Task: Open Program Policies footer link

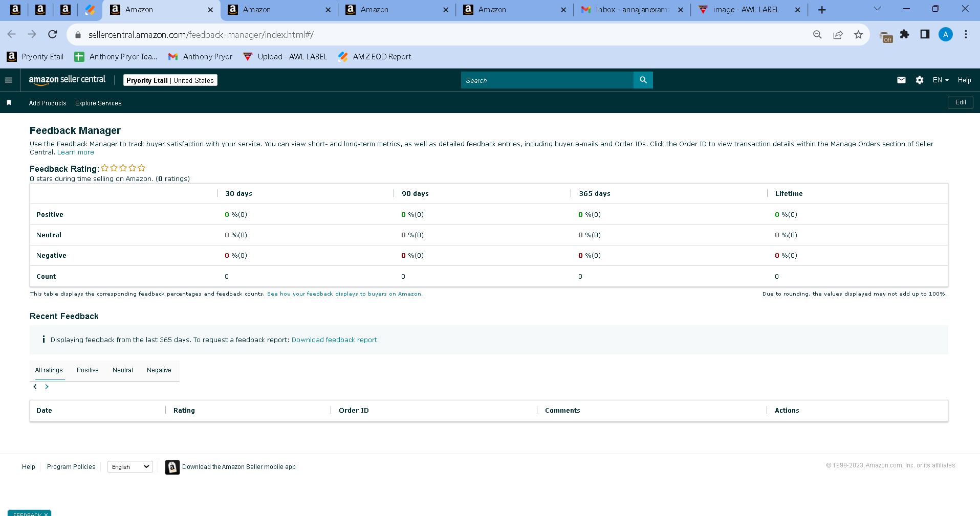Action: [x=71, y=467]
